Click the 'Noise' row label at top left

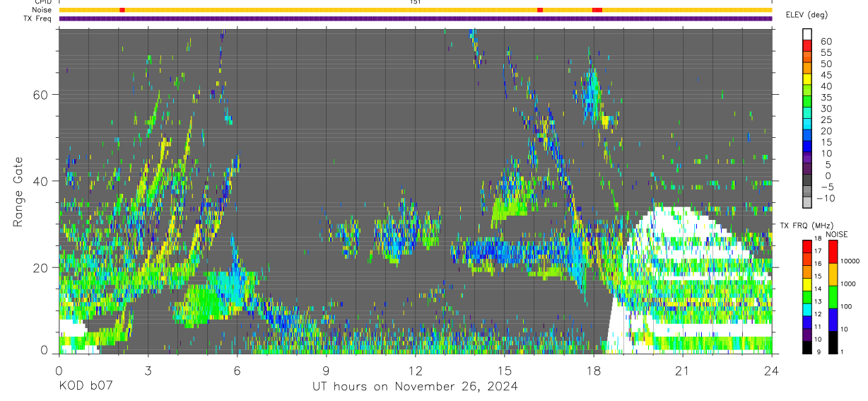(x=42, y=10)
